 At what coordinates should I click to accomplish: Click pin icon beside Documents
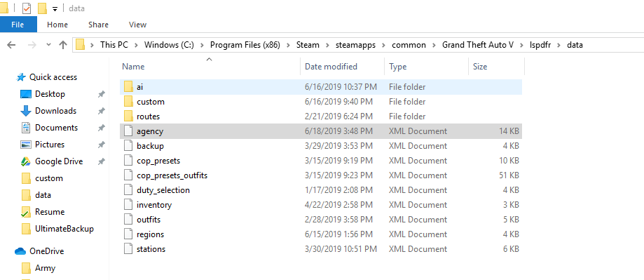pos(101,128)
